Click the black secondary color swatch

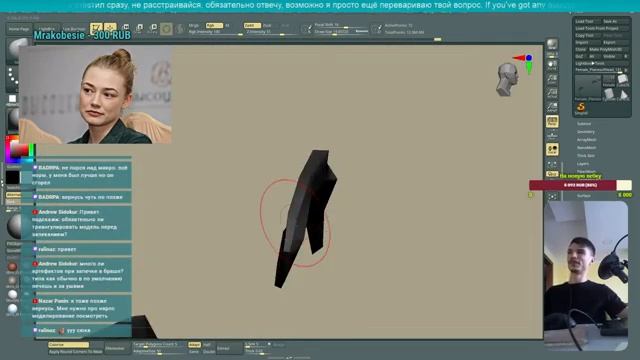tap(13, 178)
